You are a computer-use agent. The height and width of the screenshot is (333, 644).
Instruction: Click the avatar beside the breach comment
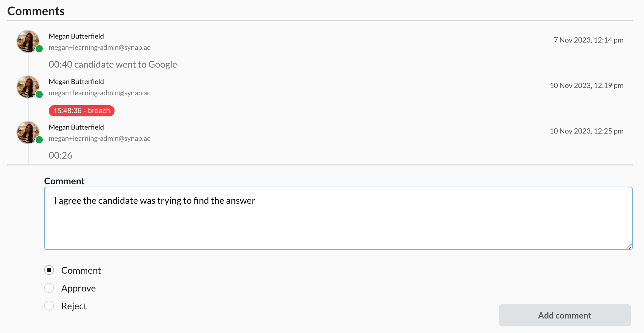(x=28, y=87)
